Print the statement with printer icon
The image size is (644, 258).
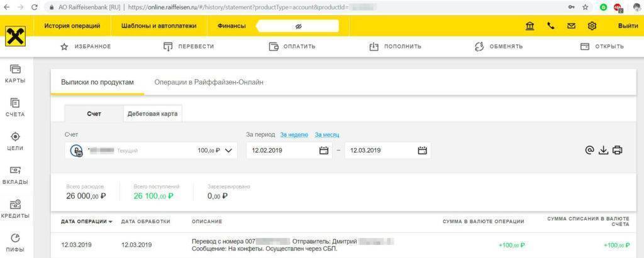point(618,151)
